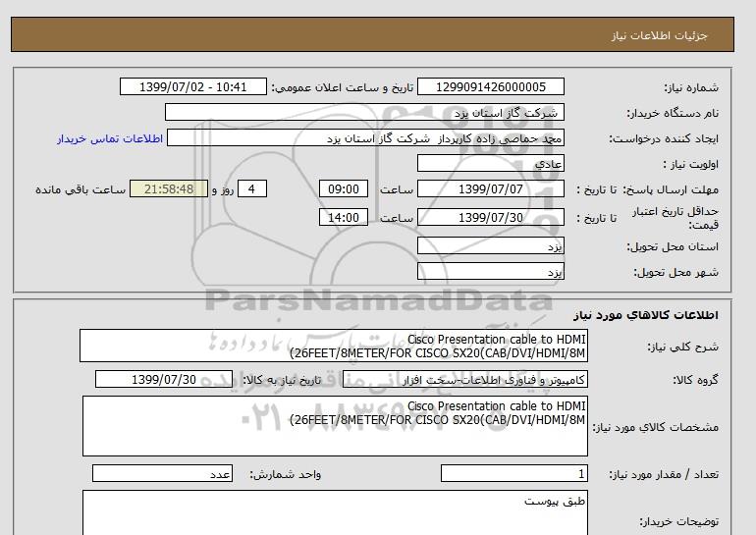Click the response deadline date 1399/07/07
This screenshot has height=535, width=756.
click(490, 188)
